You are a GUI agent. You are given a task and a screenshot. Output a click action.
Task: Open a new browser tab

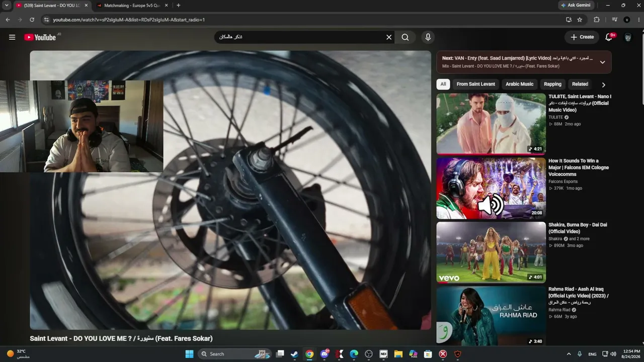pos(178,6)
